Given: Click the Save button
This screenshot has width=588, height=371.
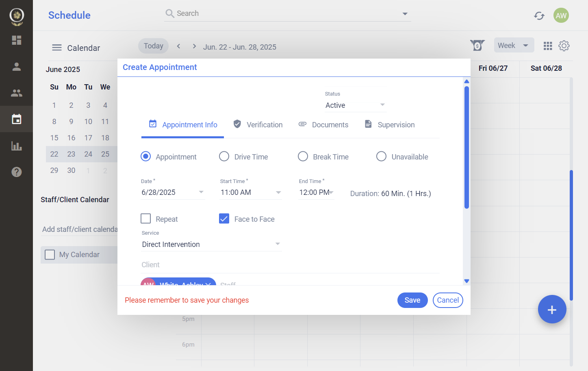Looking at the screenshot, I should tap(412, 300).
